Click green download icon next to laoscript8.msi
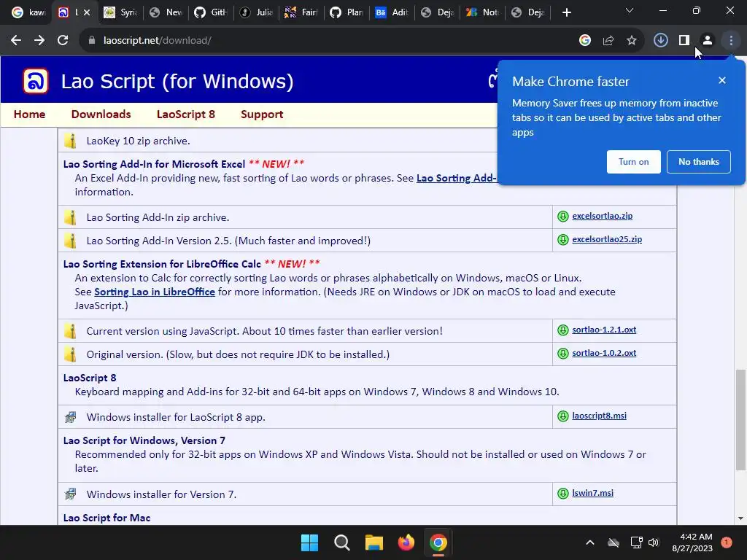The width and height of the screenshot is (747, 560). pos(563,416)
